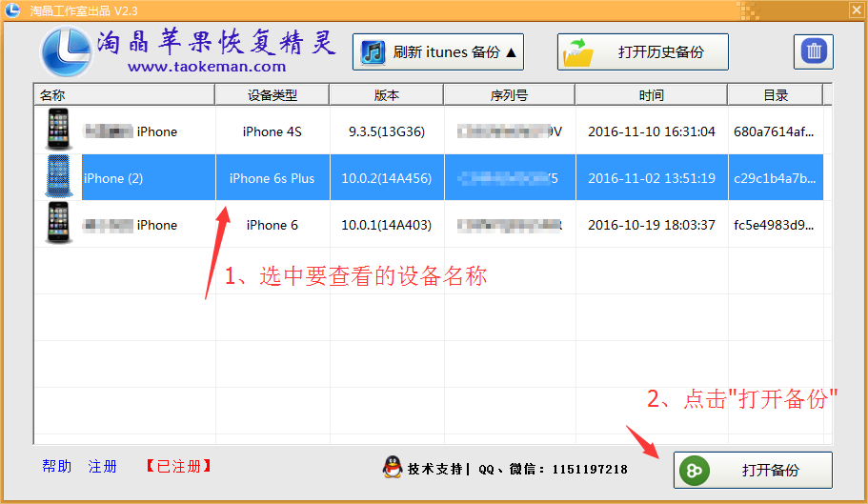The height and width of the screenshot is (504, 868).
Task: Visit the www.taokeman.com website link
Action: (207, 67)
